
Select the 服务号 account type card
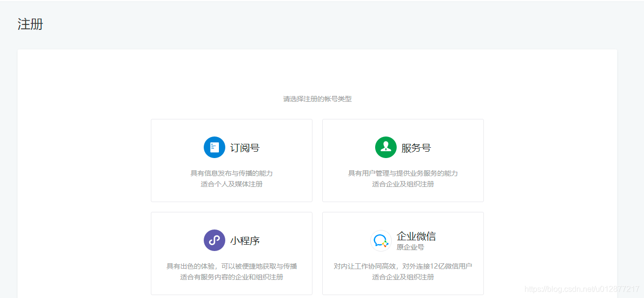click(x=403, y=160)
